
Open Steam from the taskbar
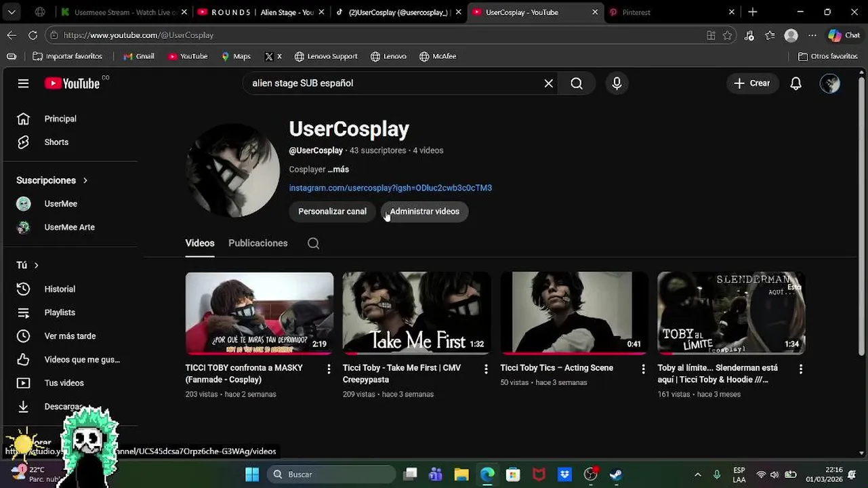[616, 474]
